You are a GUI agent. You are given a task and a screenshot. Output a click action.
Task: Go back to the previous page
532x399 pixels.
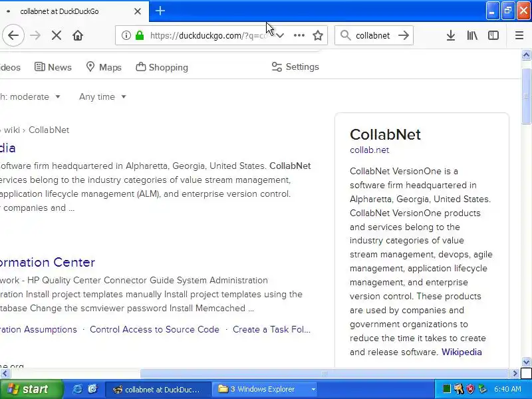click(x=13, y=35)
